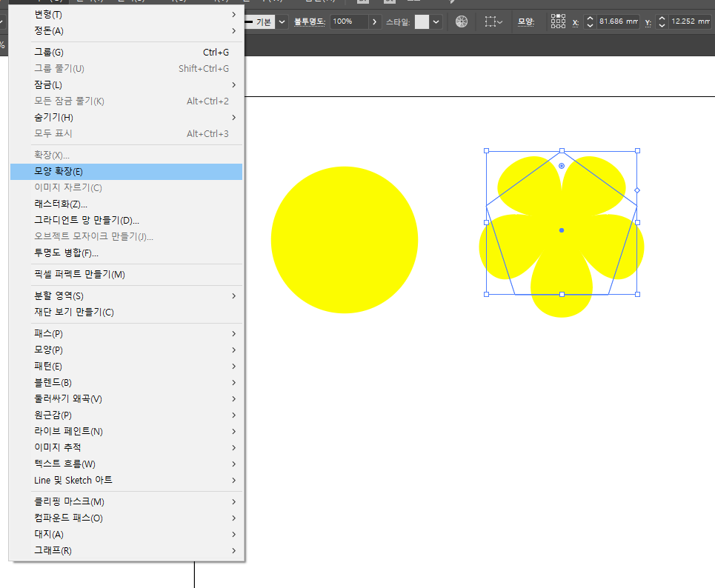Click the X position label link
Image resolution: width=715 pixels, height=588 pixels.
pyautogui.click(x=576, y=22)
